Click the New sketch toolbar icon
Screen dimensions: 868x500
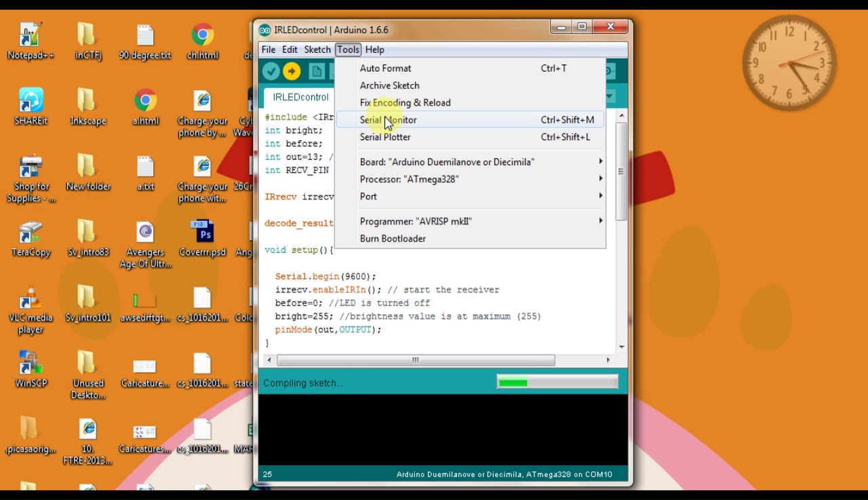(x=317, y=71)
